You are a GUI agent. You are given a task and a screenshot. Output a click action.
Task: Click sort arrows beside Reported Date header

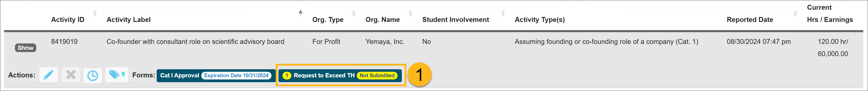(x=796, y=14)
